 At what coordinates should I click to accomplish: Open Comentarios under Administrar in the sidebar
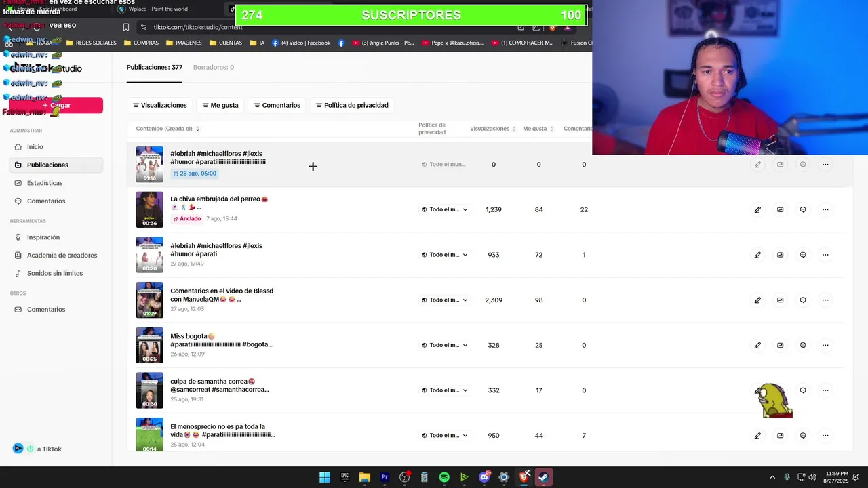tap(56, 201)
